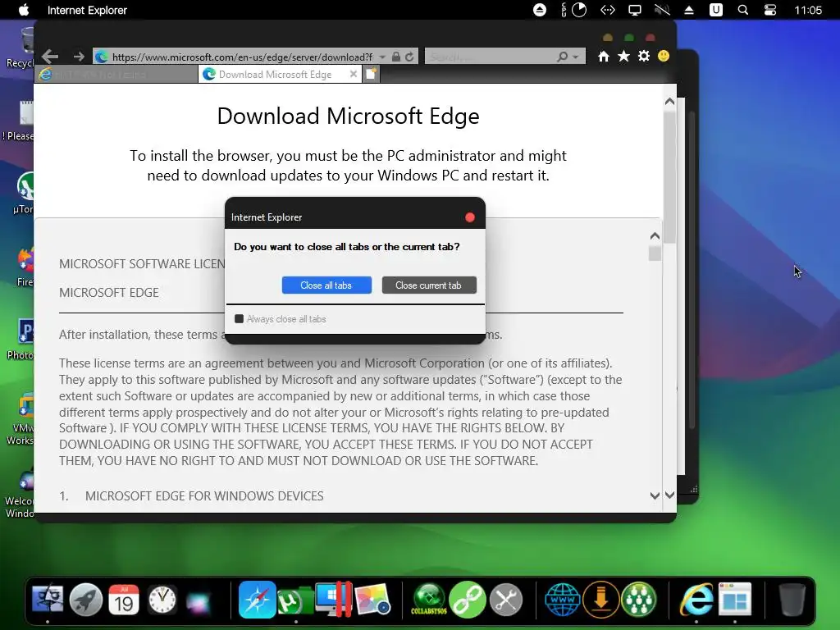Open Launchpad rocket in the dock

85,599
